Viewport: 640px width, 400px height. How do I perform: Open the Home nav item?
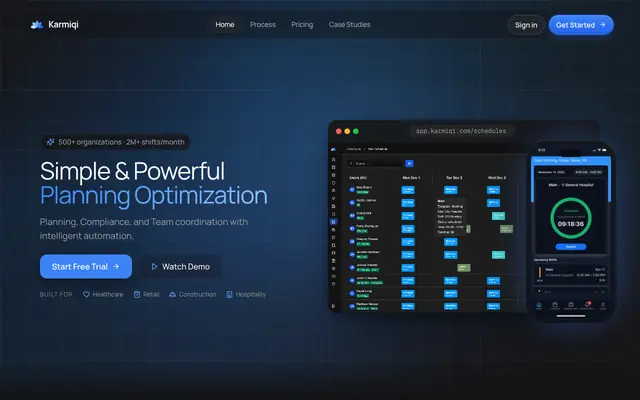click(x=225, y=24)
